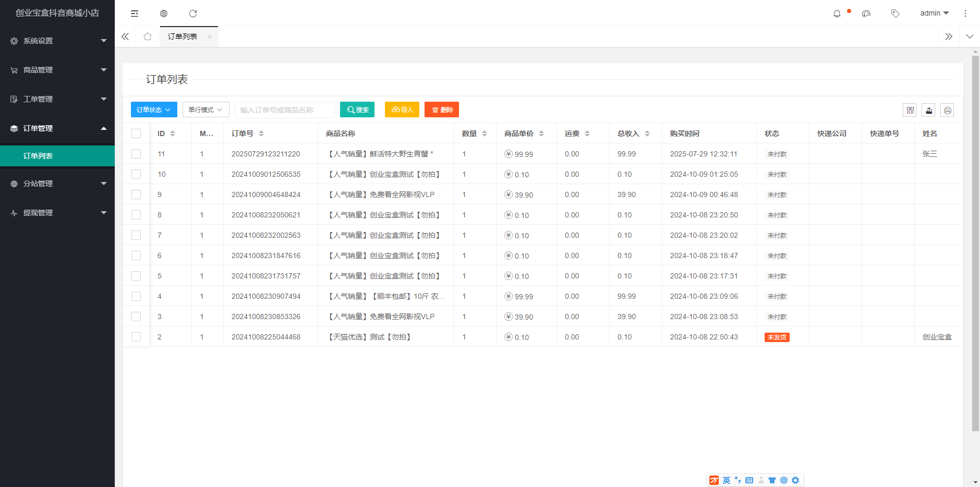980x487 pixels.
Task: Click the export table icon
Action: click(928, 110)
